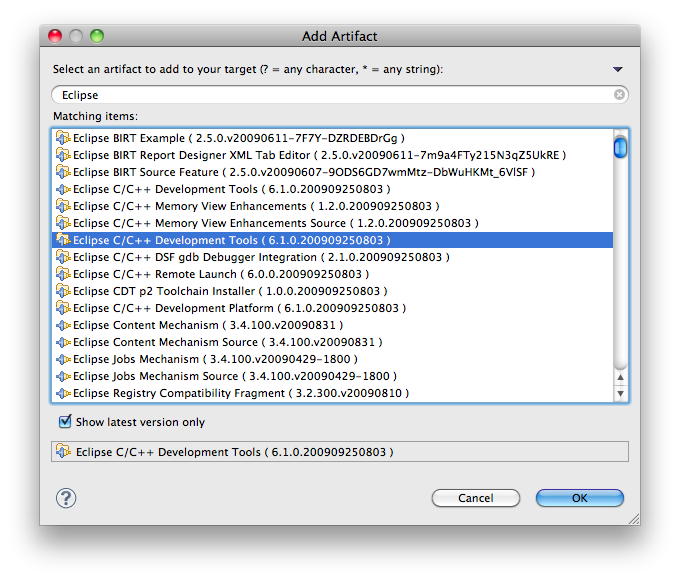The width and height of the screenshot is (680, 580).
Task: Select Eclipse C/C++ Development Platform row
Action: [x=332, y=308]
